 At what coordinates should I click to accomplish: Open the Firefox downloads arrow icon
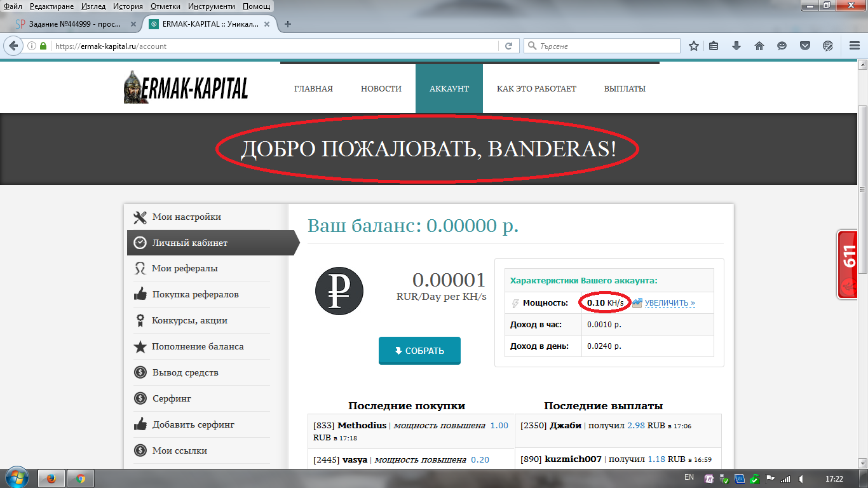click(736, 46)
